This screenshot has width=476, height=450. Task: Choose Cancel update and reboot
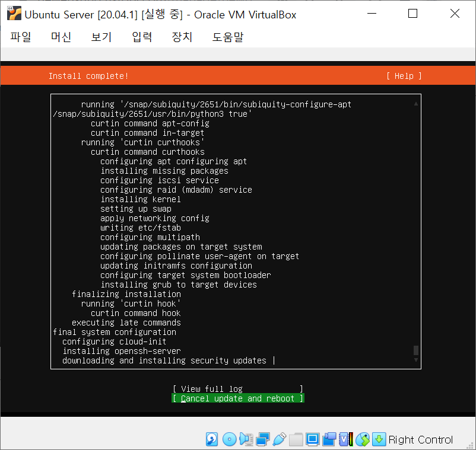[x=237, y=398]
